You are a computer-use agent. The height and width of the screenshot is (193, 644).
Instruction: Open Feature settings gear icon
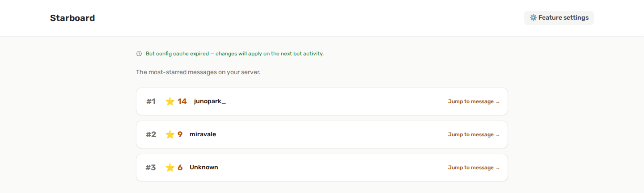click(533, 18)
